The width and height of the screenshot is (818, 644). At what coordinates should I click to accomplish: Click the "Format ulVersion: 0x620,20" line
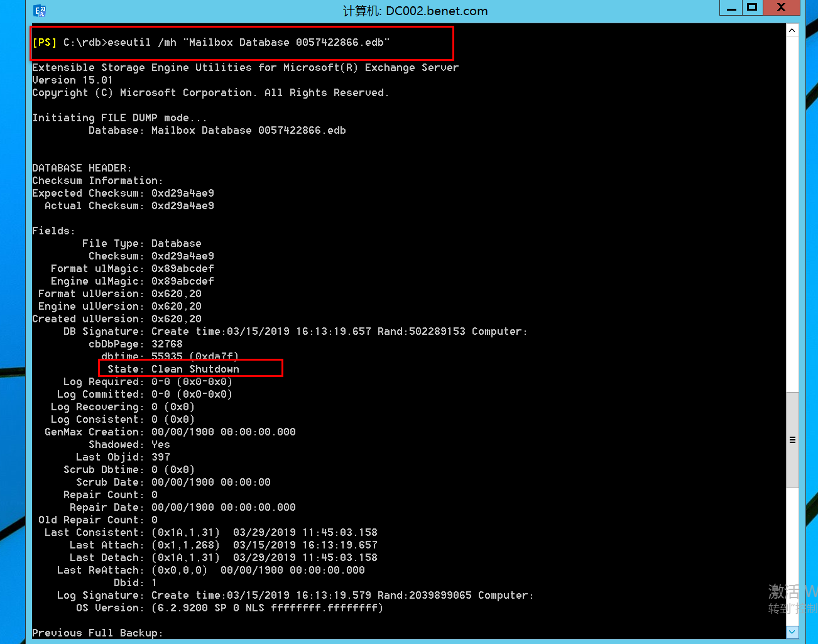[x=120, y=293]
